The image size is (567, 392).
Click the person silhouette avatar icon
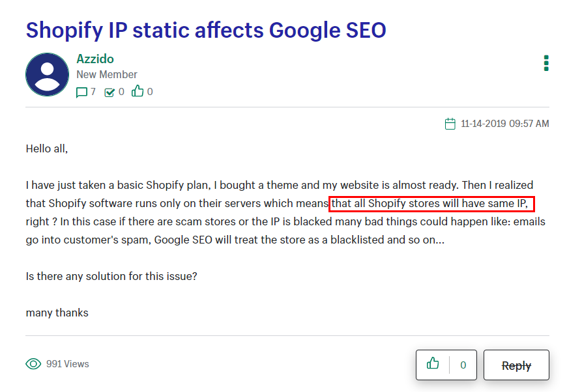pyautogui.click(x=47, y=74)
